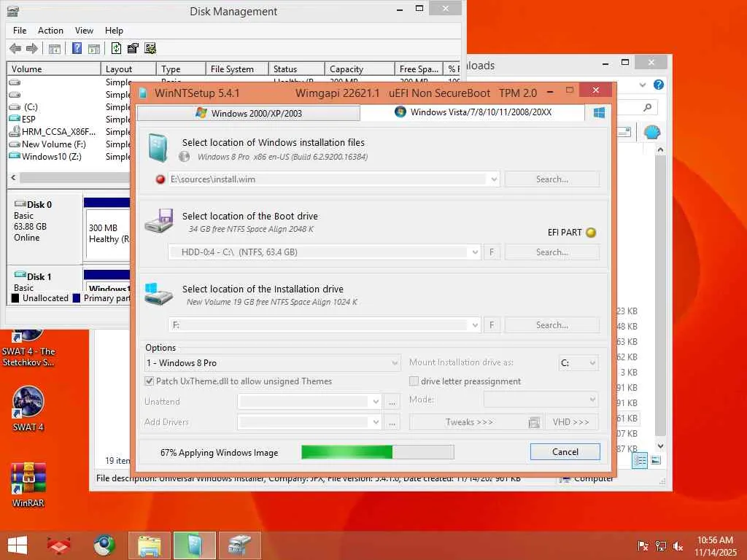Click Downloads window vertical scrollbar

[x=660, y=297]
